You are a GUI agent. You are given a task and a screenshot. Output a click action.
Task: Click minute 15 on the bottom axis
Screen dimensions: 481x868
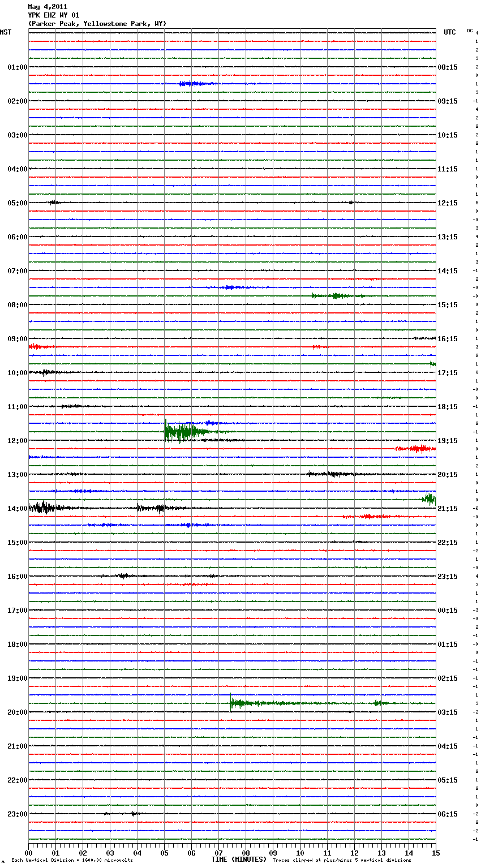(x=436, y=853)
